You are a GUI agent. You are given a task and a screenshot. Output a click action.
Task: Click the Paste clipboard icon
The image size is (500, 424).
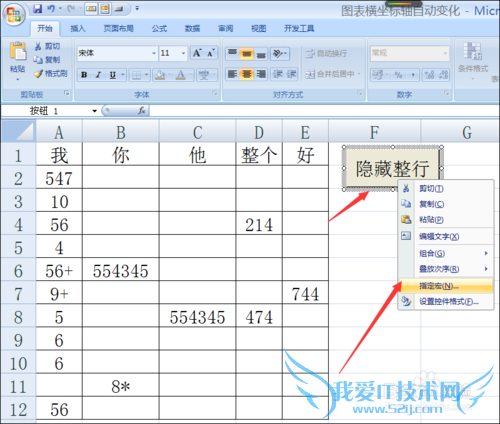click(x=18, y=52)
